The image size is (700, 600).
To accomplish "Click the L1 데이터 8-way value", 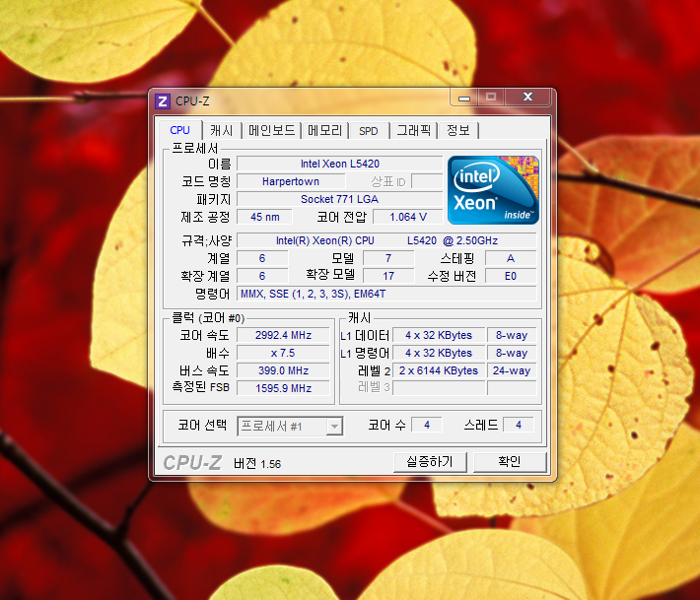I will coord(512,335).
